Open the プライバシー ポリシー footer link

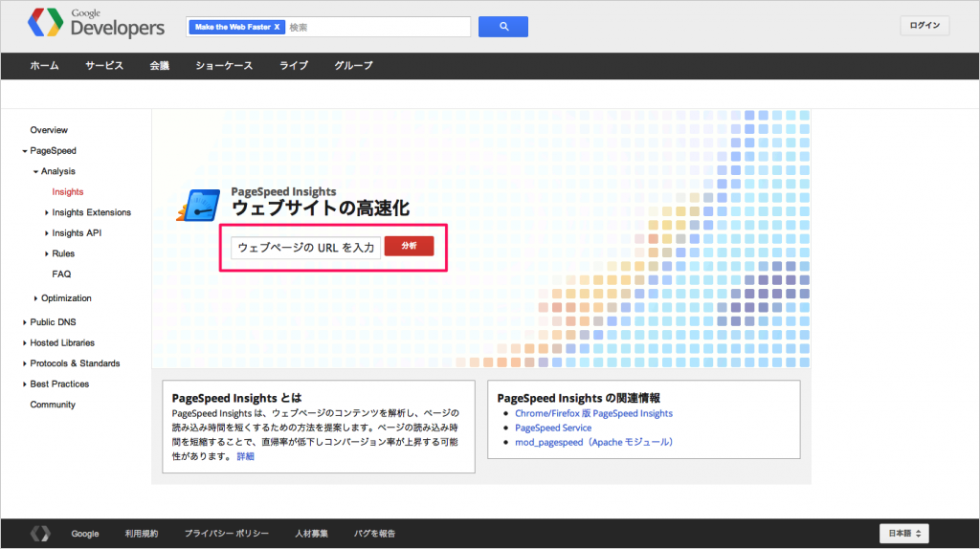click(226, 534)
